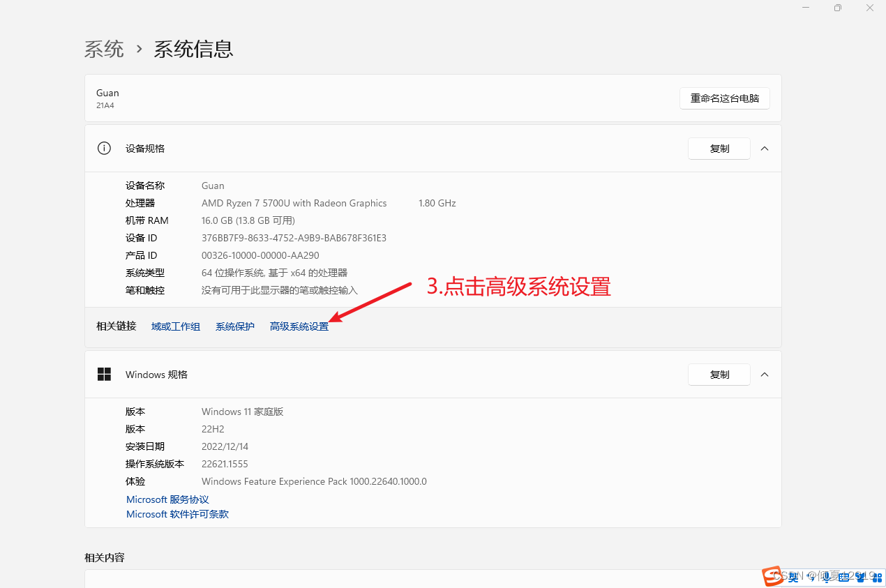Collapse the Windows 规格 section chevron

(x=765, y=375)
